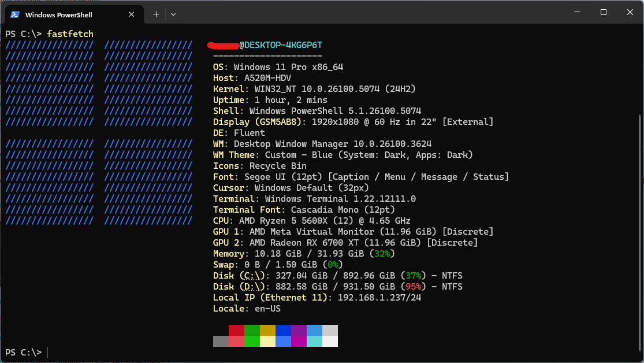Click the 'Display (GSM5AB8)' line
This screenshot has width=644, height=363.
point(353,122)
